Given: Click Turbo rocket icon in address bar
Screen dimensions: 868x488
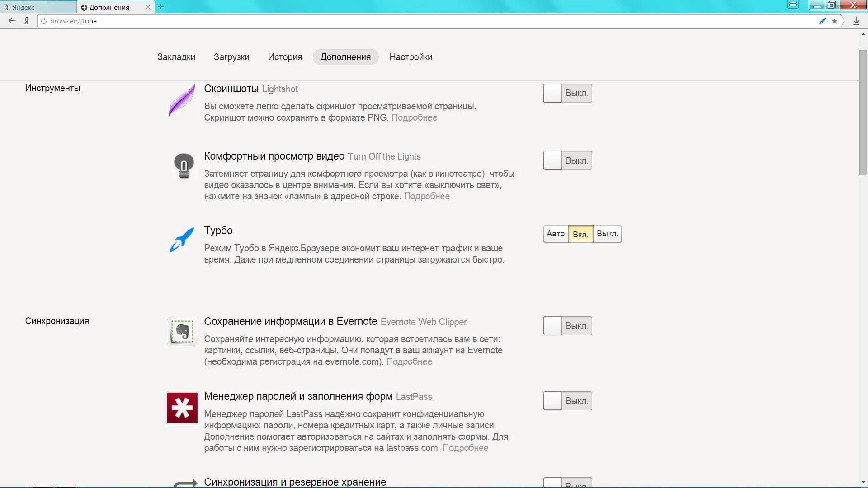Looking at the screenshot, I should 822,21.
